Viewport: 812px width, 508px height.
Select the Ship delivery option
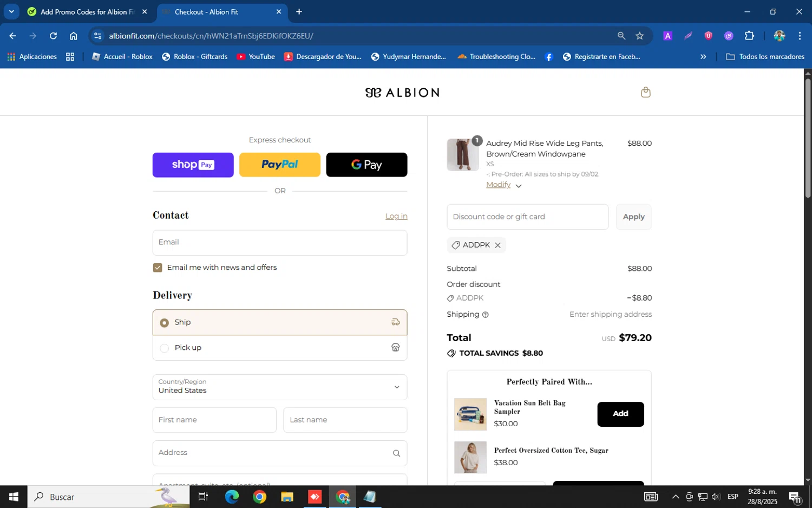[280, 322]
